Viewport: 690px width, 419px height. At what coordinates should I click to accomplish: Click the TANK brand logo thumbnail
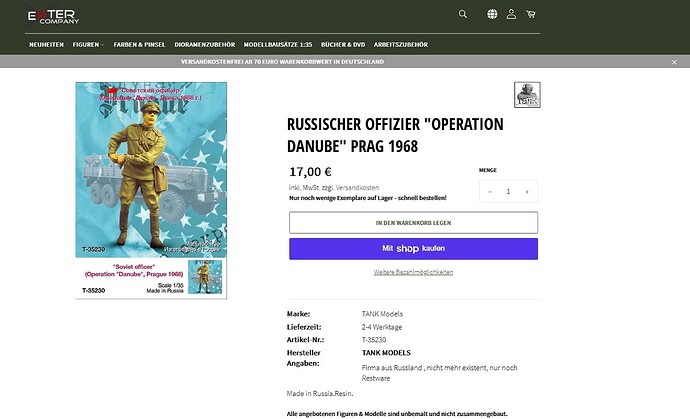(527, 95)
